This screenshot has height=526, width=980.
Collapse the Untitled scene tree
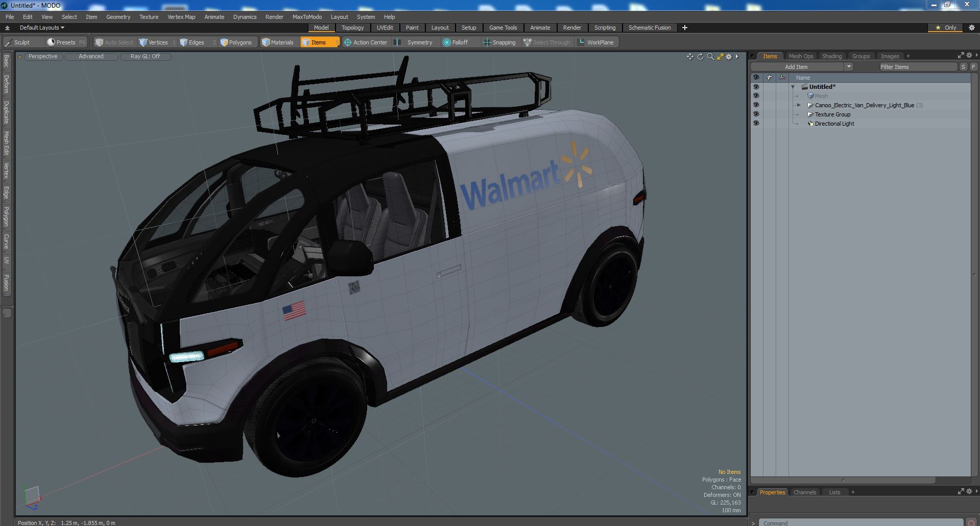(x=793, y=87)
